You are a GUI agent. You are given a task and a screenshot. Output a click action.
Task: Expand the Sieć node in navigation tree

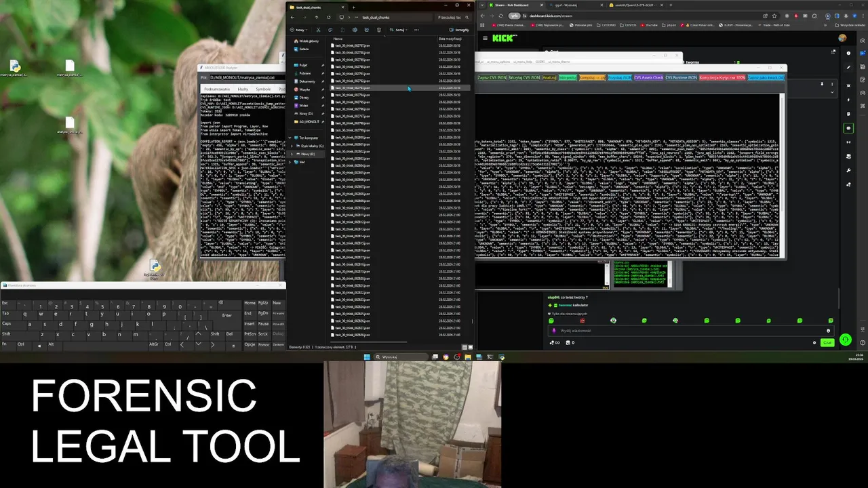(x=291, y=162)
